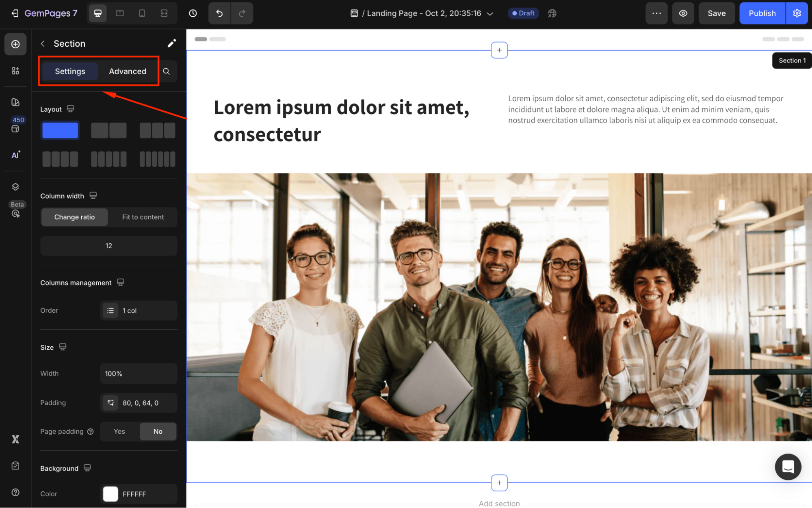Open the layers stack sidebar icon
Image resolution: width=812 pixels, height=508 pixels.
tap(15, 187)
